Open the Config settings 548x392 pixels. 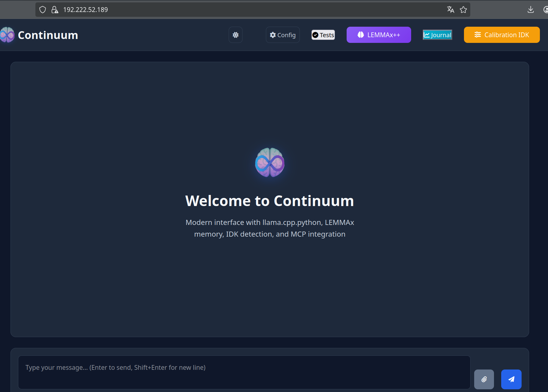283,35
